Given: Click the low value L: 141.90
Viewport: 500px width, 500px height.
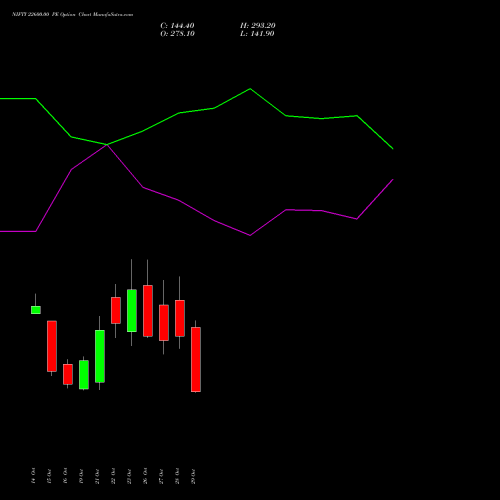Looking at the screenshot, I should point(257,34).
